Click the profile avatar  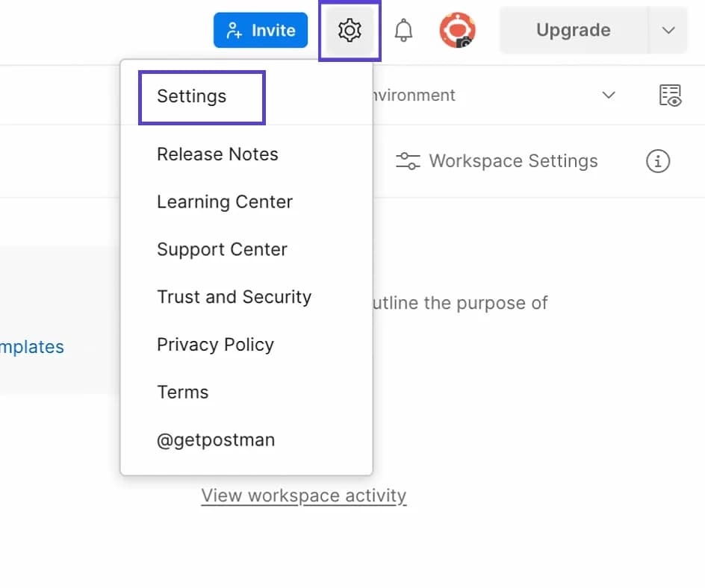point(457,30)
